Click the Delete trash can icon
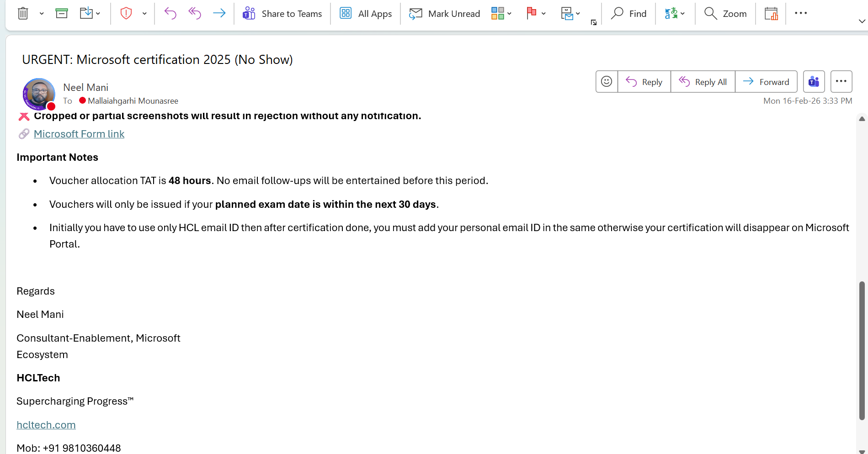This screenshot has width=868, height=454. pyautogui.click(x=23, y=14)
